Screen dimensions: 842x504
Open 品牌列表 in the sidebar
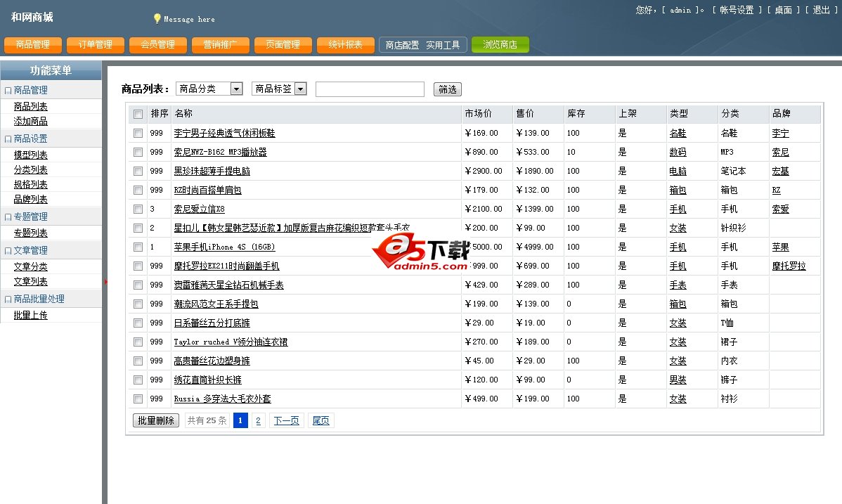click(31, 200)
